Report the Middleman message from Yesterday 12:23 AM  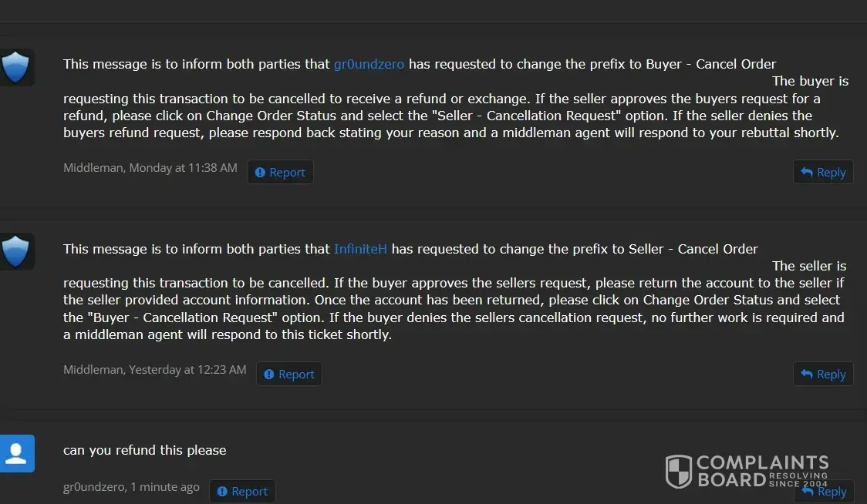pyautogui.click(x=289, y=375)
